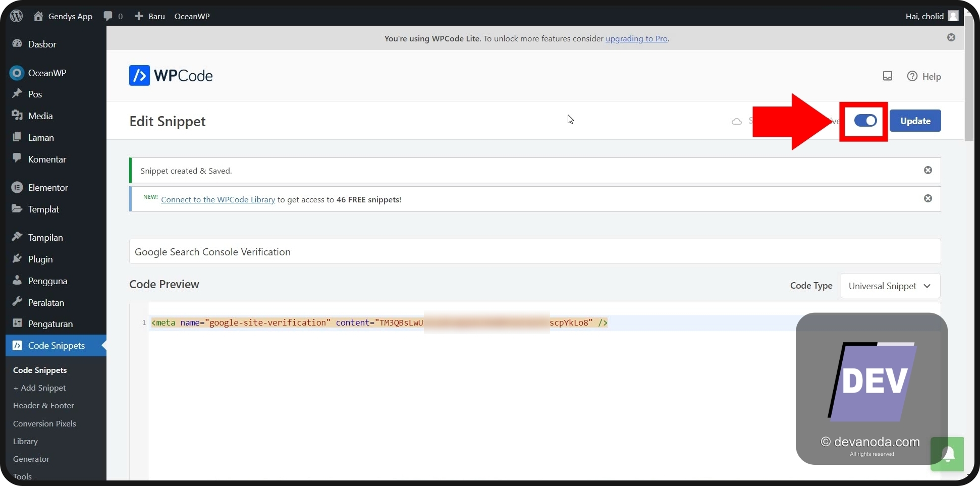Open comments bubble in admin bar
This screenshot has height=486, width=980.
click(113, 16)
